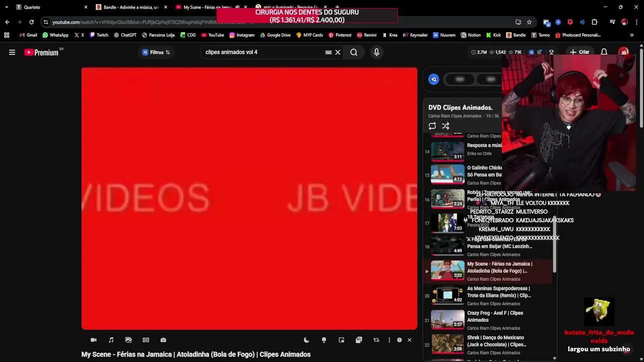This screenshot has width=644, height=362.
Task: Open the Filtros filter button
Action: point(156,52)
